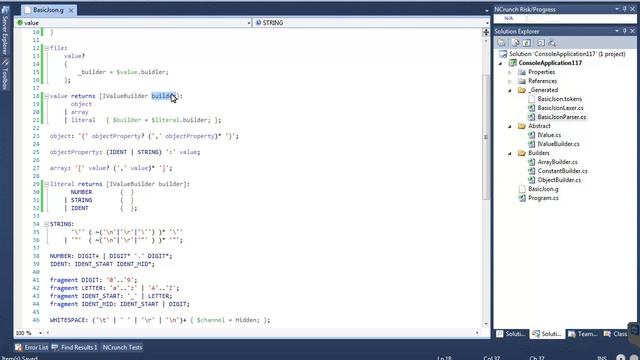The height and width of the screenshot is (360, 640).
Task: Click the NCrunch N/A progress bar
Action: pos(564,19)
